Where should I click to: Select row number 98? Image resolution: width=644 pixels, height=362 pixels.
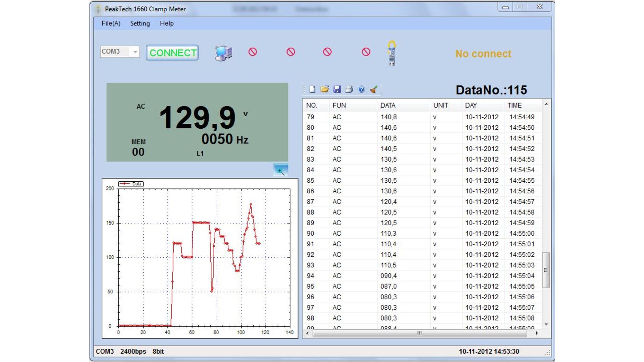tap(310, 318)
